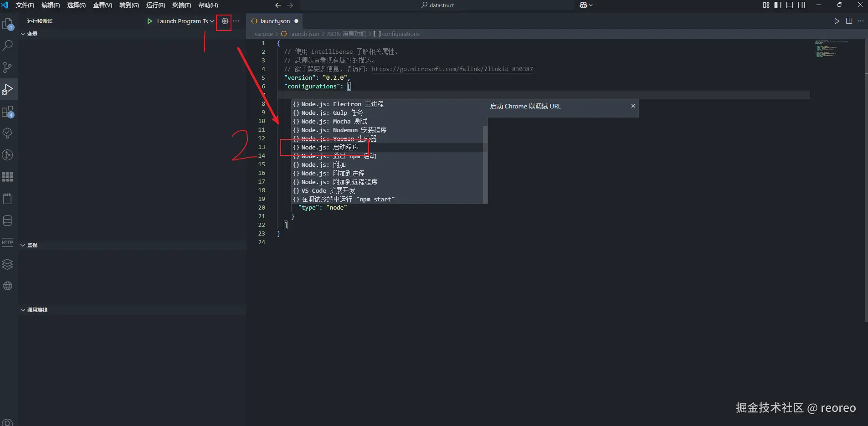Open the customize layout icon
The width and height of the screenshot is (868, 426).
[x=766, y=5]
